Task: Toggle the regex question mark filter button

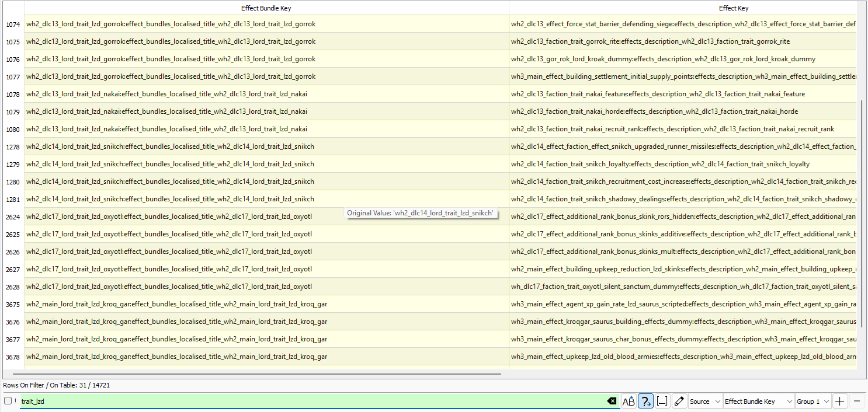Action: click(645, 401)
